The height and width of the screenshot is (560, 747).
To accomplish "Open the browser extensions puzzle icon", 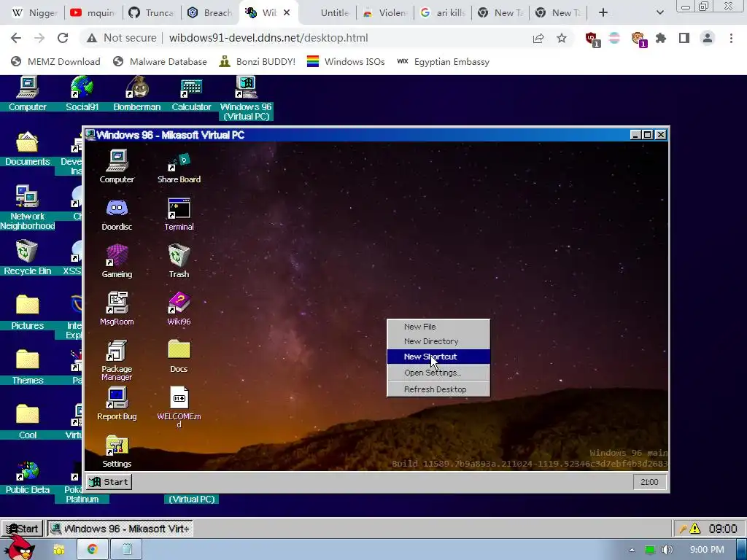I will [x=661, y=38].
